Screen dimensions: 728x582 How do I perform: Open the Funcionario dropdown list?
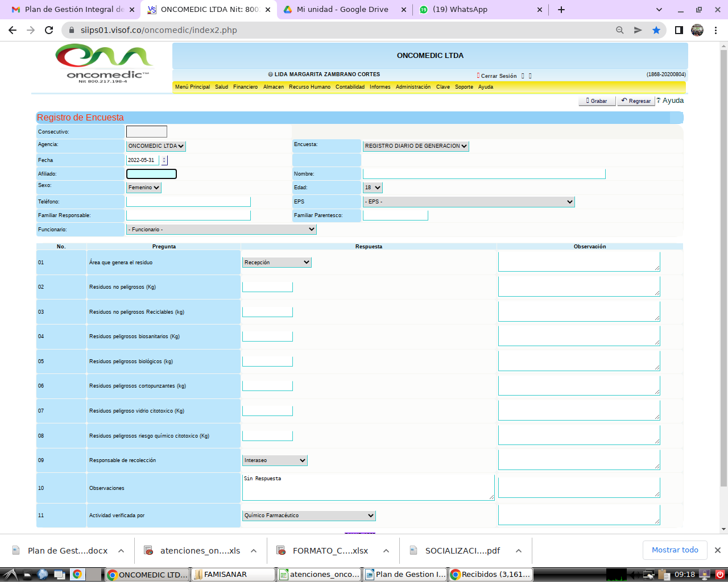pos(221,230)
